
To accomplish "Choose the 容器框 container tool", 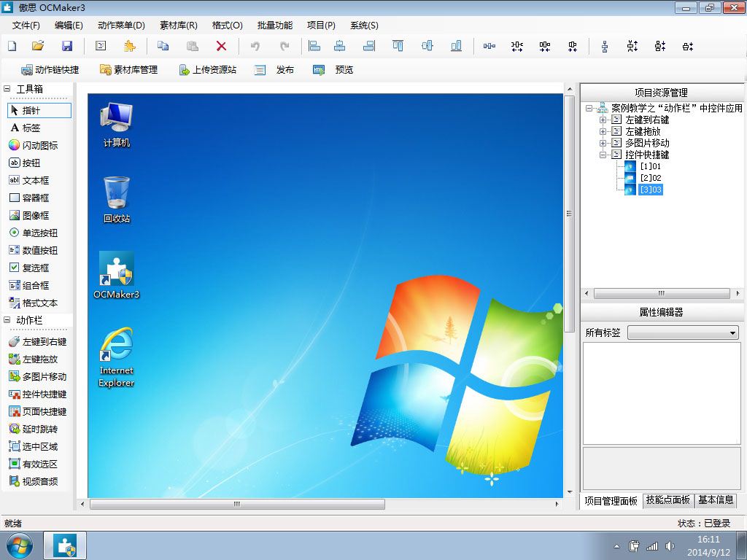I will (29, 198).
